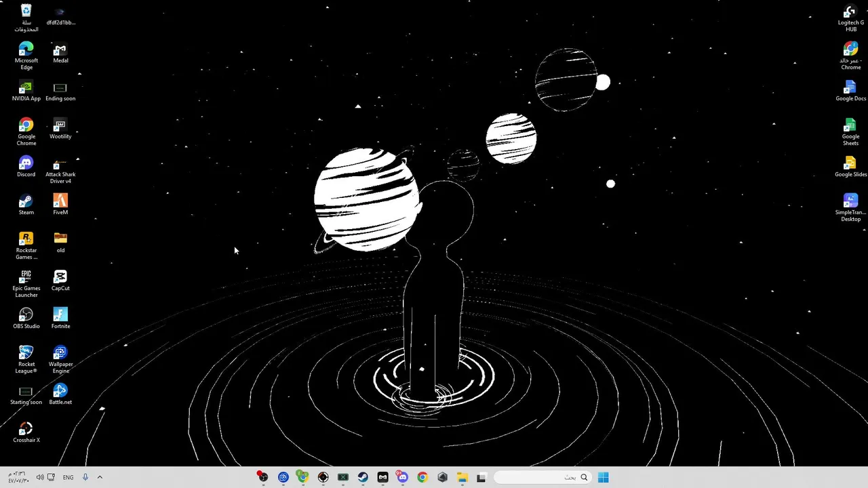Viewport: 868px width, 488px height.
Task: Open File Explorer from the taskbar
Action: 462,477
